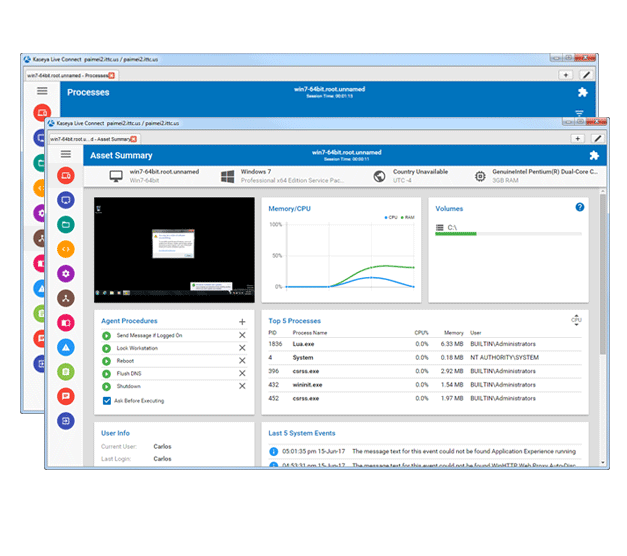Open the orange command shell sidebar icon

[66, 249]
